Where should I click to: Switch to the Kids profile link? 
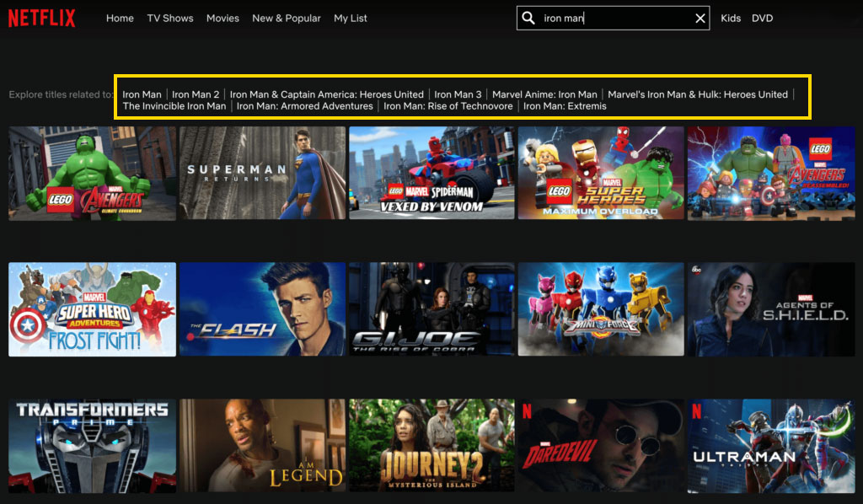point(731,19)
